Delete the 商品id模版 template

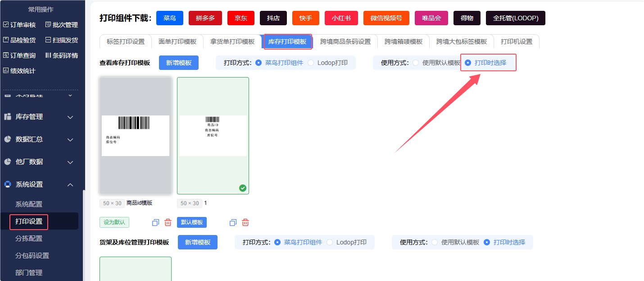pos(168,222)
